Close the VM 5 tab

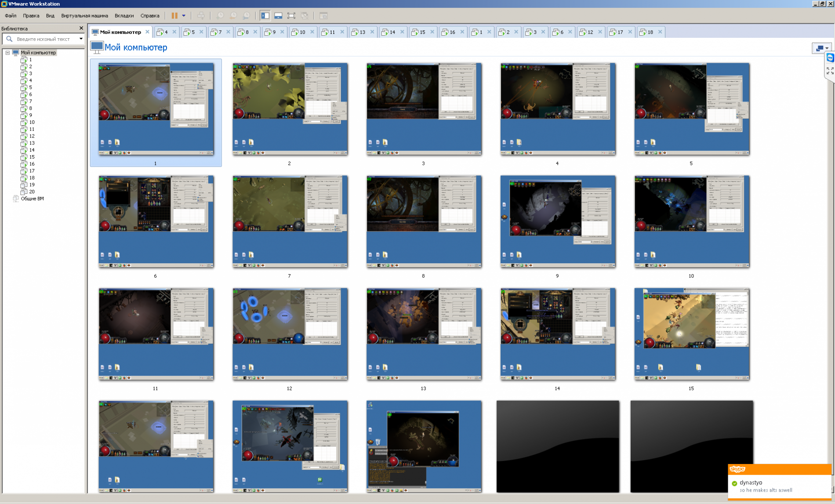point(201,32)
